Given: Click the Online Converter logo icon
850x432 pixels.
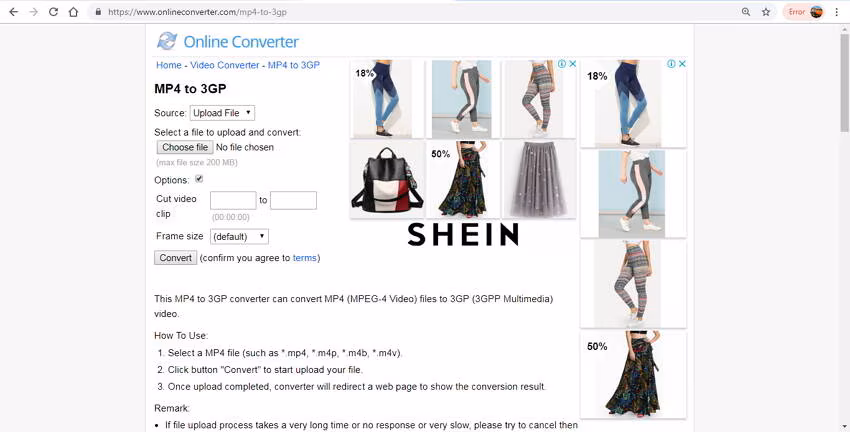Looking at the screenshot, I should tap(167, 41).
